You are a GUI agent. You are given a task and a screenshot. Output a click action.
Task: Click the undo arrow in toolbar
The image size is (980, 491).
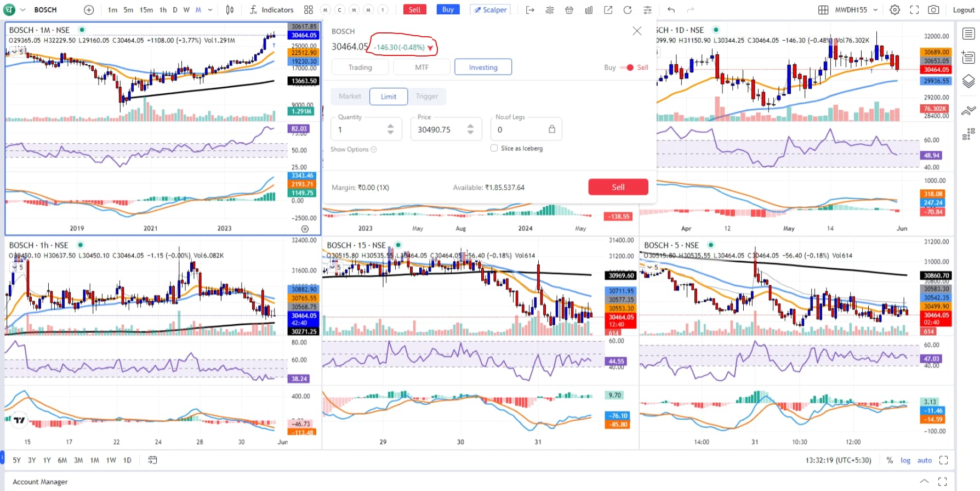(671, 10)
